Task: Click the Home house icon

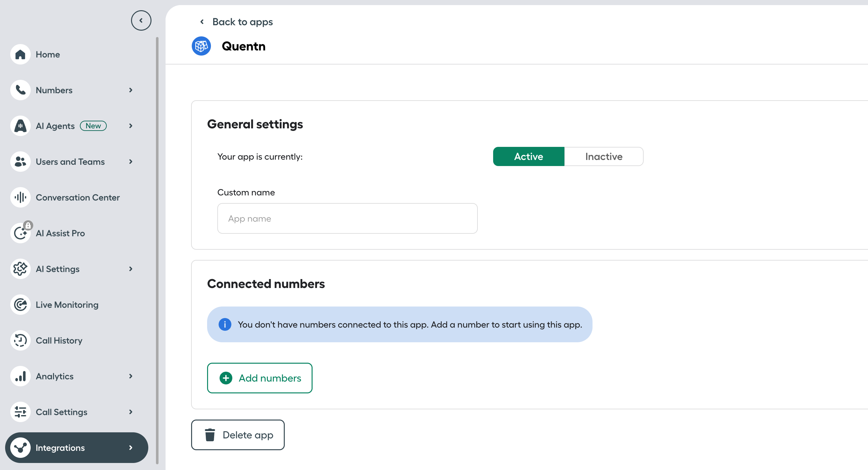Action: tap(20, 54)
